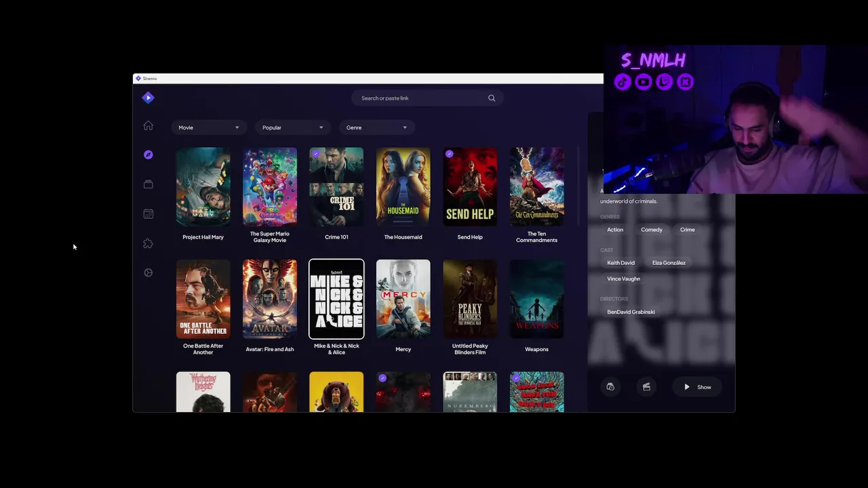Open the Untitled Peaky Blinders Film poster

(470, 299)
